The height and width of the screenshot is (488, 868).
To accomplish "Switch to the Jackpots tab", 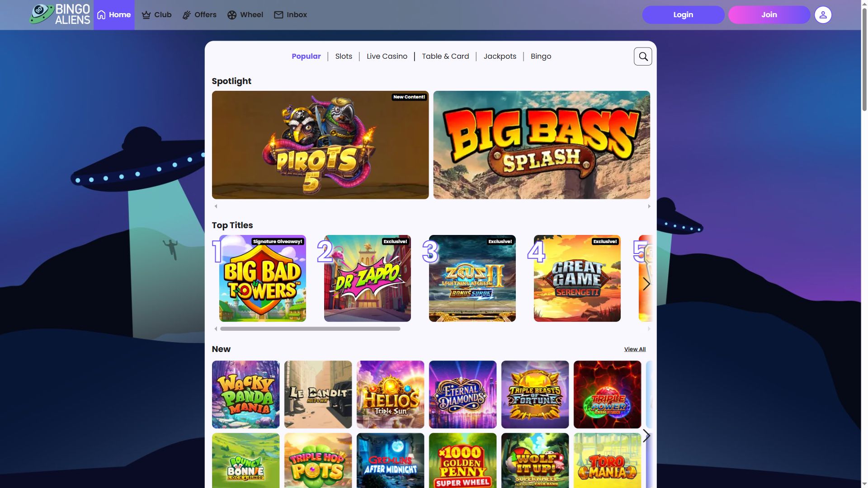I will (500, 56).
